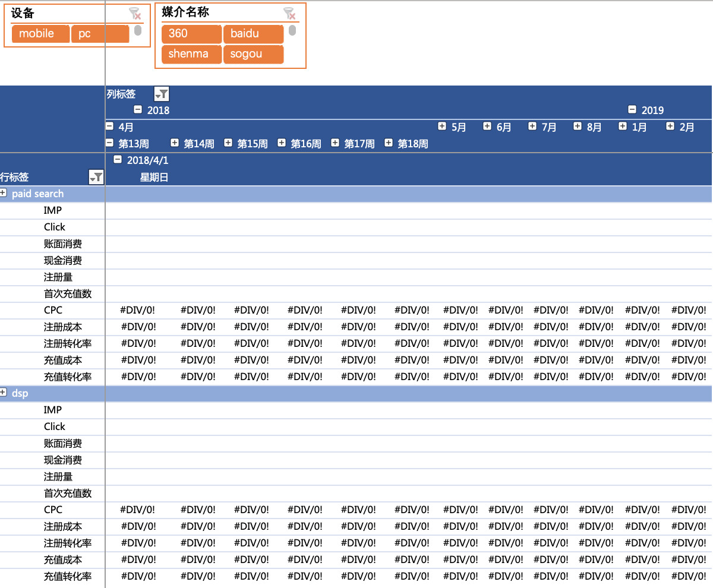Image resolution: width=713 pixels, height=588 pixels.
Task: Click the shenma slicer option
Action: (191, 54)
